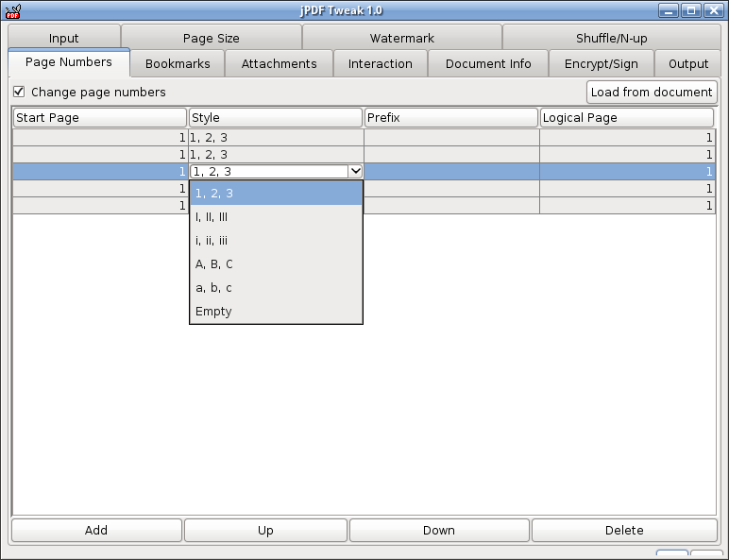Open the Document Info tab

pos(488,63)
